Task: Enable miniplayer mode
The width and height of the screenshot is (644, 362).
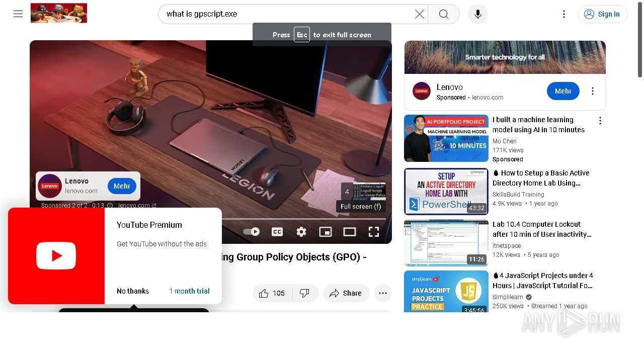Action: [326, 232]
